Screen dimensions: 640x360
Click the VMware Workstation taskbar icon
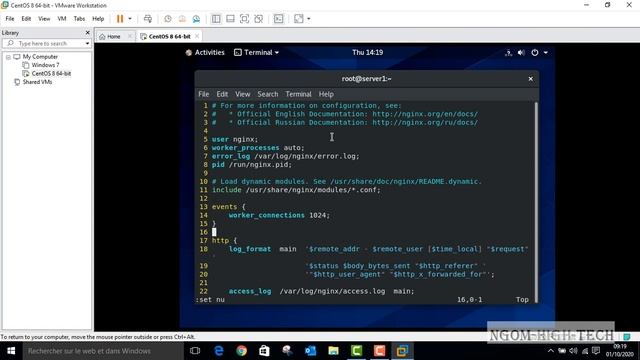coord(402,351)
